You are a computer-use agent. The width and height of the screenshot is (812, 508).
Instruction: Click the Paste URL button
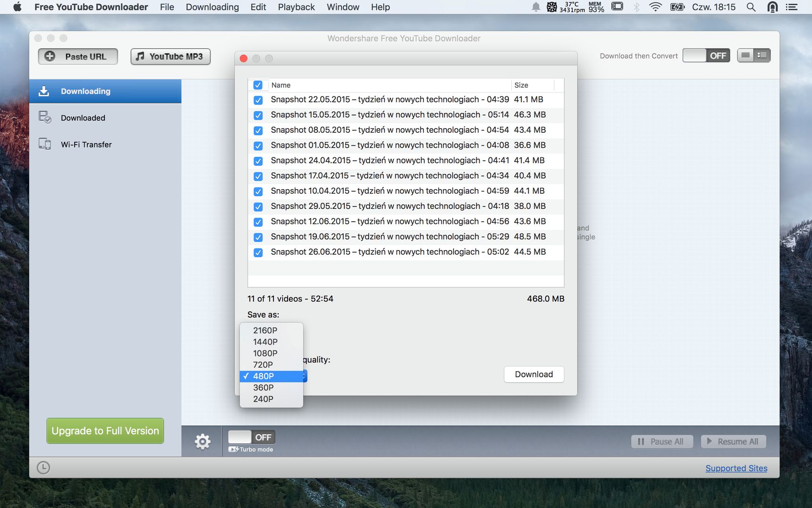coord(78,56)
